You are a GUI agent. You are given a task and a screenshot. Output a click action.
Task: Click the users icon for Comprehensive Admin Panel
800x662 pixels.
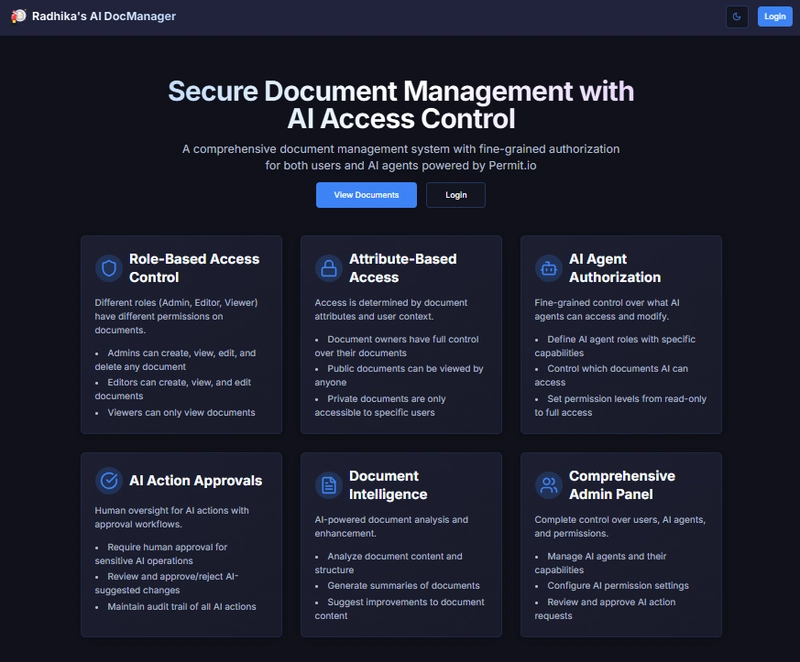pos(548,485)
